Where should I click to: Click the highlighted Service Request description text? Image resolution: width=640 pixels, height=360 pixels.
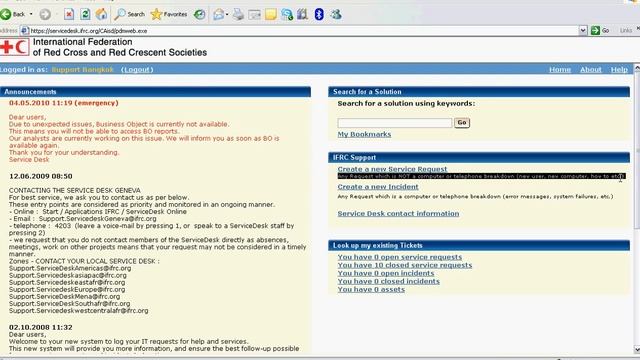pyautogui.click(x=481, y=176)
